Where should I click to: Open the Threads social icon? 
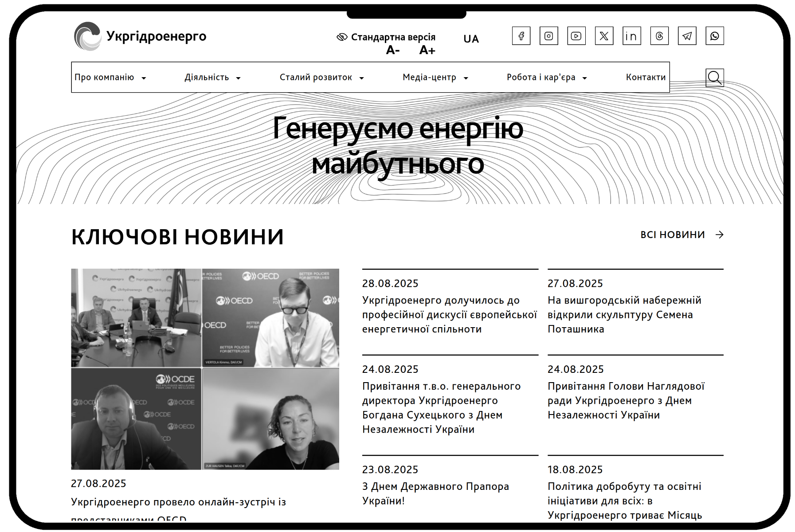tap(659, 36)
